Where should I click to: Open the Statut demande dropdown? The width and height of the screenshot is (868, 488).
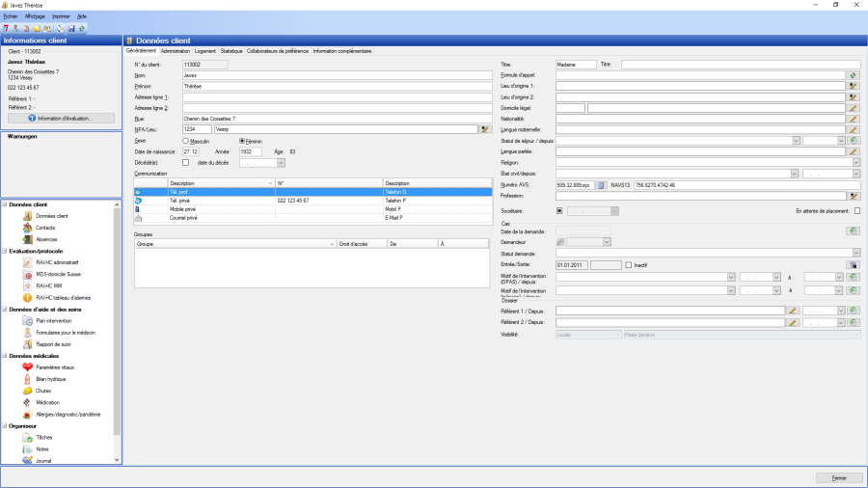point(855,253)
